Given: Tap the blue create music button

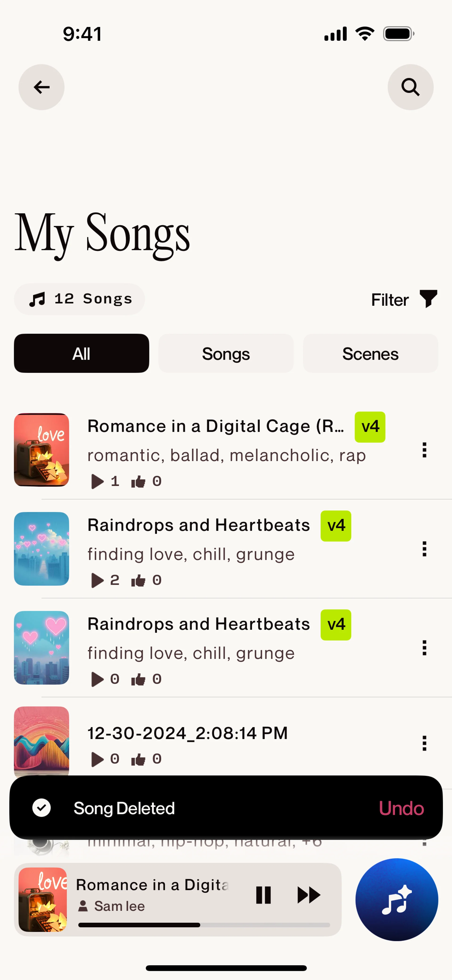Looking at the screenshot, I should [x=396, y=900].
